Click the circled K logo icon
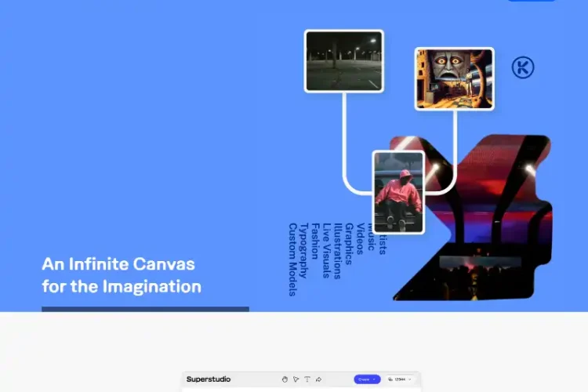The height and width of the screenshot is (392, 588). pyautogui.click(x=523, y=67)
